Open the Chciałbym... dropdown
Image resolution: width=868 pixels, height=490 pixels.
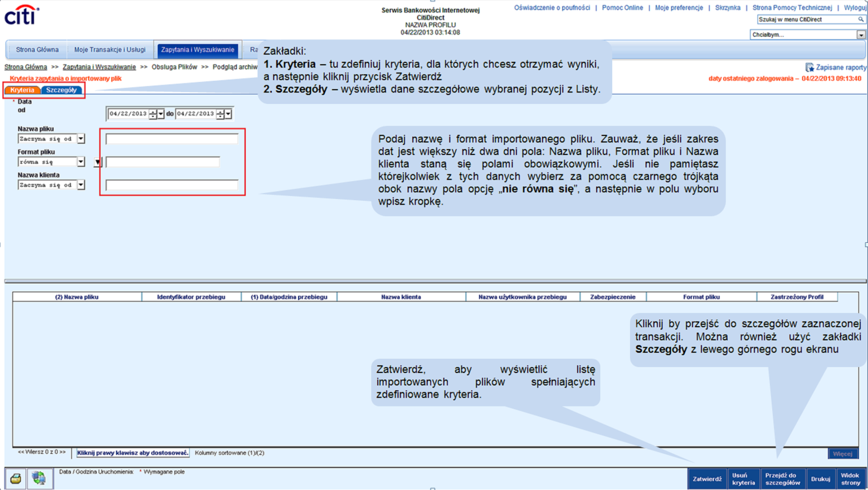(861, 35)
